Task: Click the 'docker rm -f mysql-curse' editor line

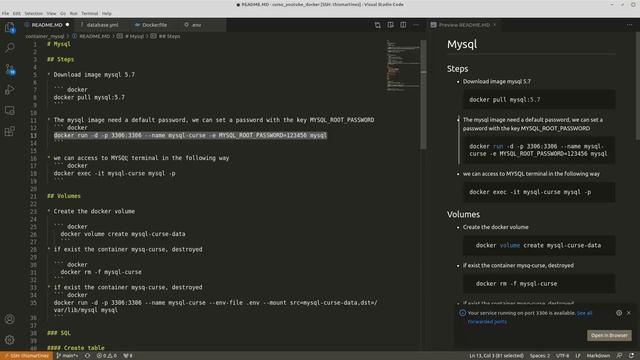Action: click(101, 272)
